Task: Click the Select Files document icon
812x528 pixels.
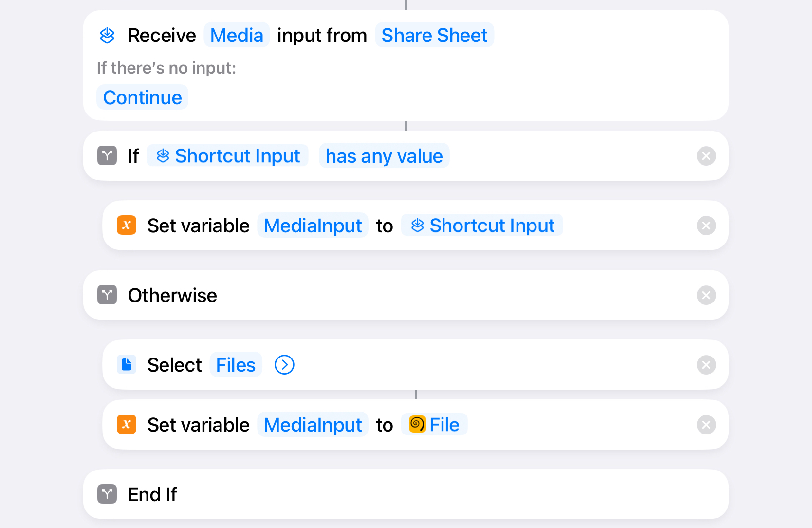Action: click(127, 365)
